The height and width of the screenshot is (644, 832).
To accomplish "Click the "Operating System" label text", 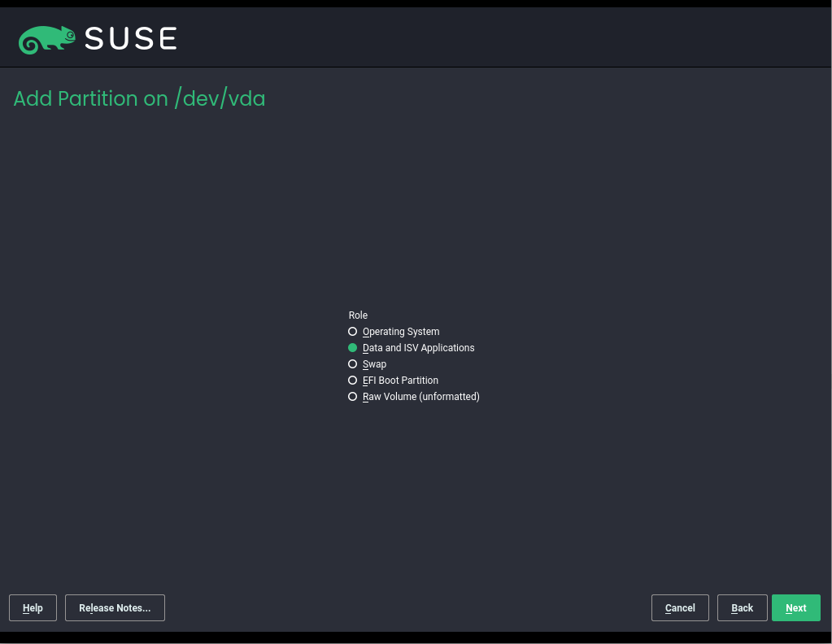I will (x=401, y=332).
